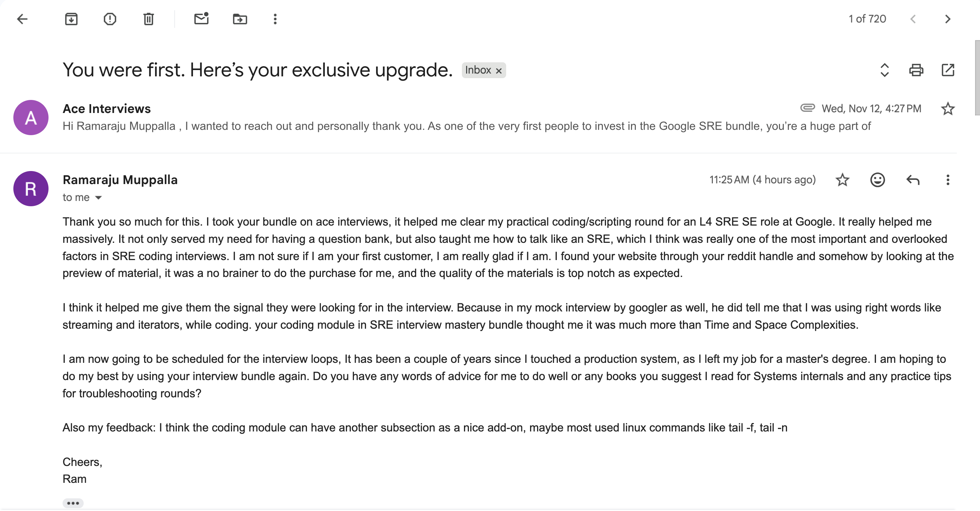The width and height of the screenshot is (980, 511).
Task: Open the toolbar's More options menu
Action: click(x=275, y=19)
